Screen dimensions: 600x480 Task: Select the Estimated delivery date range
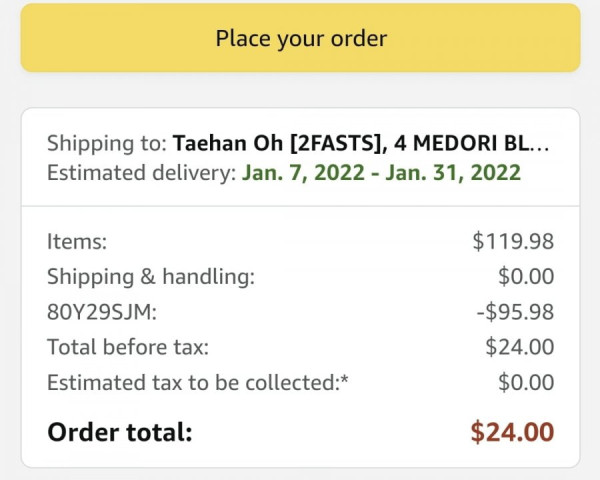pos(381,172)
